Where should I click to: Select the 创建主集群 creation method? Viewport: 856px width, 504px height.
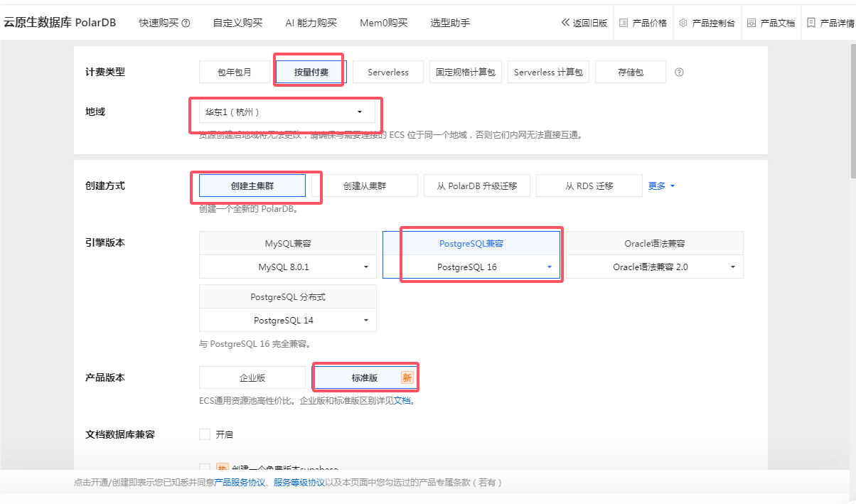tap(253, 185)
